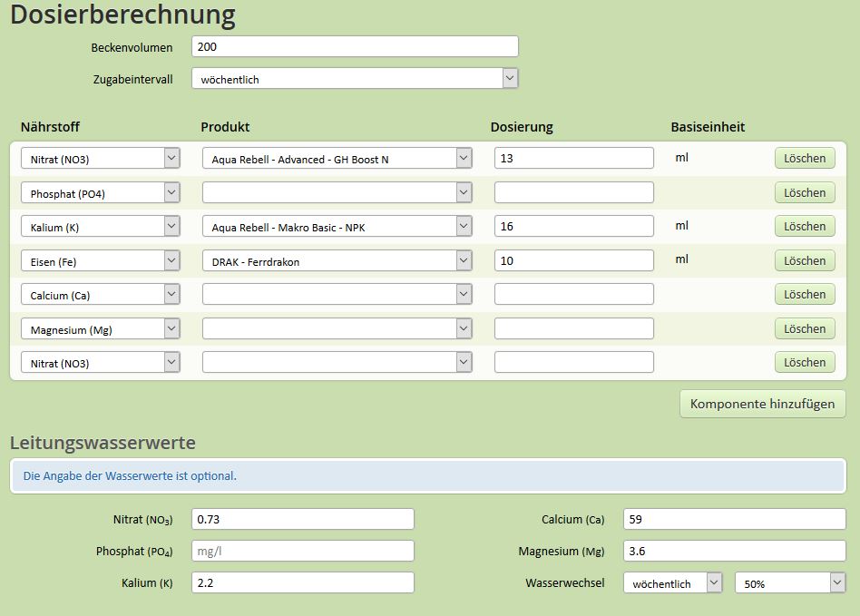Click the Beckenvolumen input field
Viewport: 860px width, 616px height.
[x=355, y=46]
